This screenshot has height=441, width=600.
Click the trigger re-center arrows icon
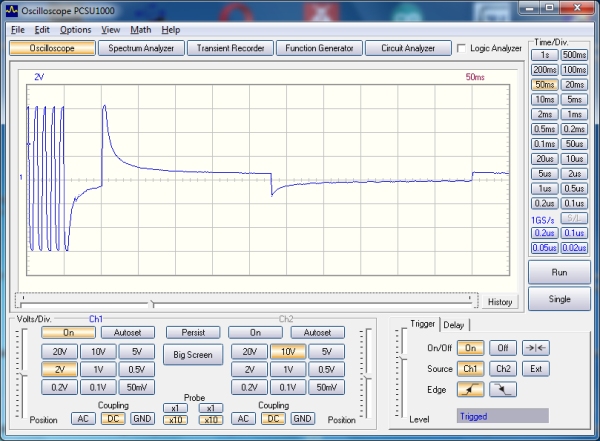(x=536, y=347)
